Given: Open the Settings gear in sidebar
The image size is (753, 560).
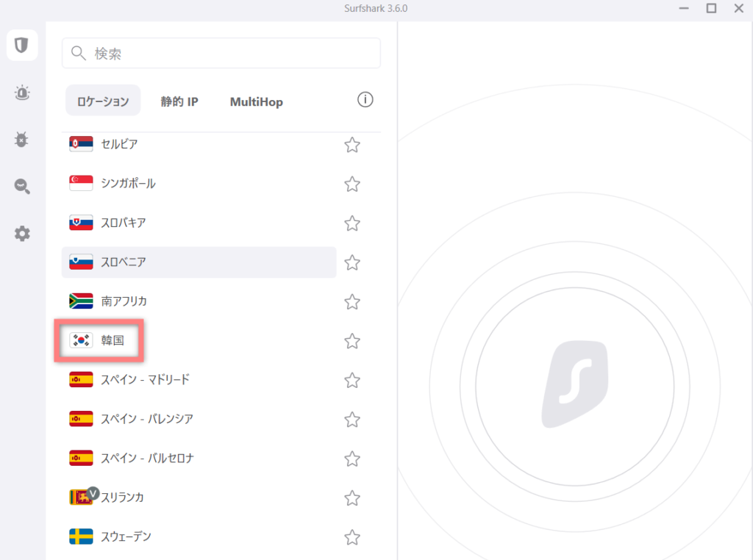Looking at the screenshot, I should pos(22,234).
